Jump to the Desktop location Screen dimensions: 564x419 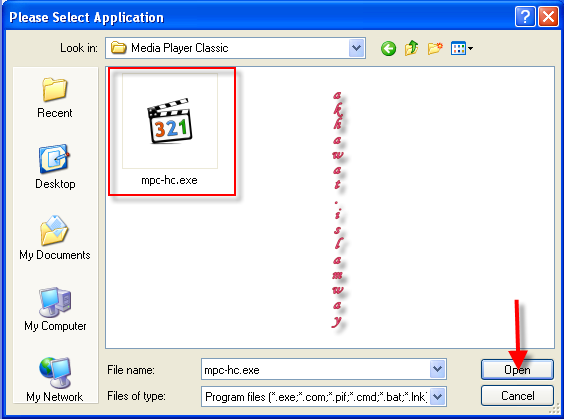(x=55, y=167)
